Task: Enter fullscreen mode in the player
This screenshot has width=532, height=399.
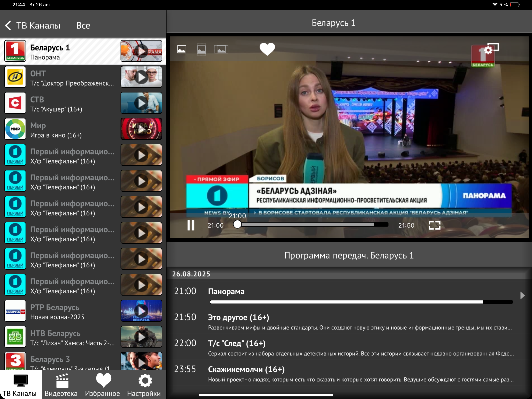Action: pos(435,225)
